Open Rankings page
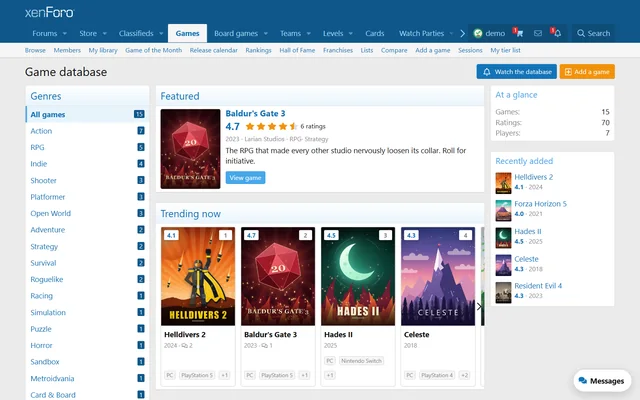This screenshot has height=400, width=640. (258, 50)
